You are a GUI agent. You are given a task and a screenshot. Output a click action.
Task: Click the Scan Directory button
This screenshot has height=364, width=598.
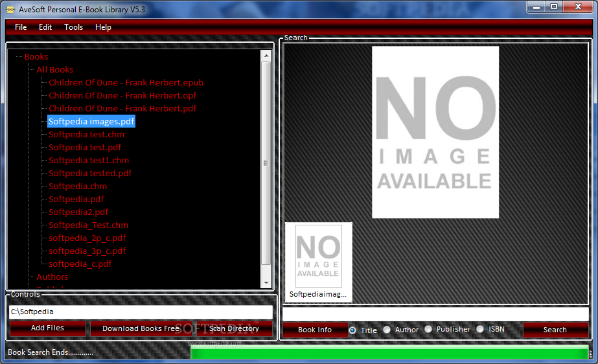pyautogui.click(x=234, y=328)
